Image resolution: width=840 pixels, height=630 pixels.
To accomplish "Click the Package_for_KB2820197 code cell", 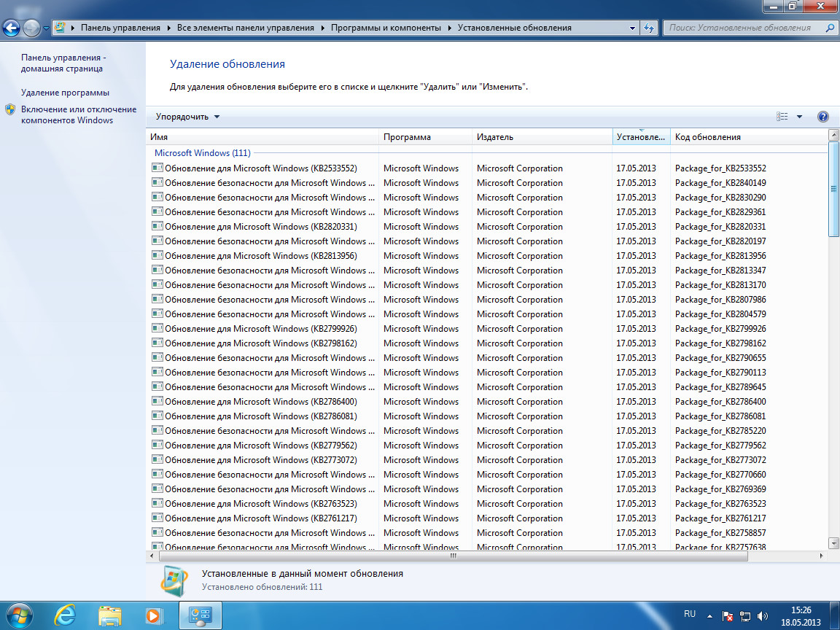I will [x=720, y=241].
